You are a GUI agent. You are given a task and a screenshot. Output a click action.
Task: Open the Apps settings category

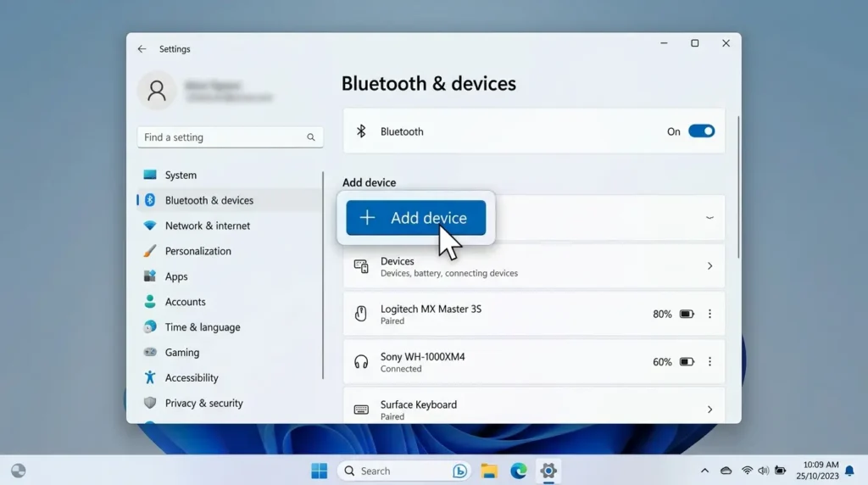tap(229, 276)
